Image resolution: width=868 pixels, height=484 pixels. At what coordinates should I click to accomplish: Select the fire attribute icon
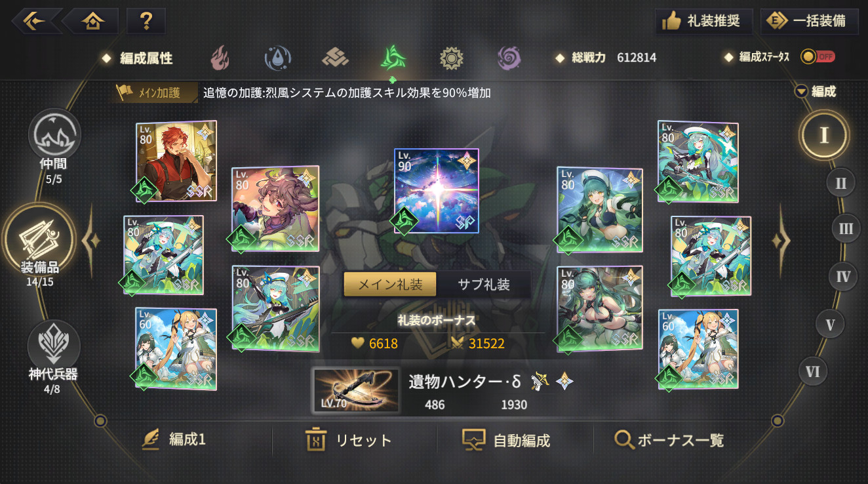220,58
